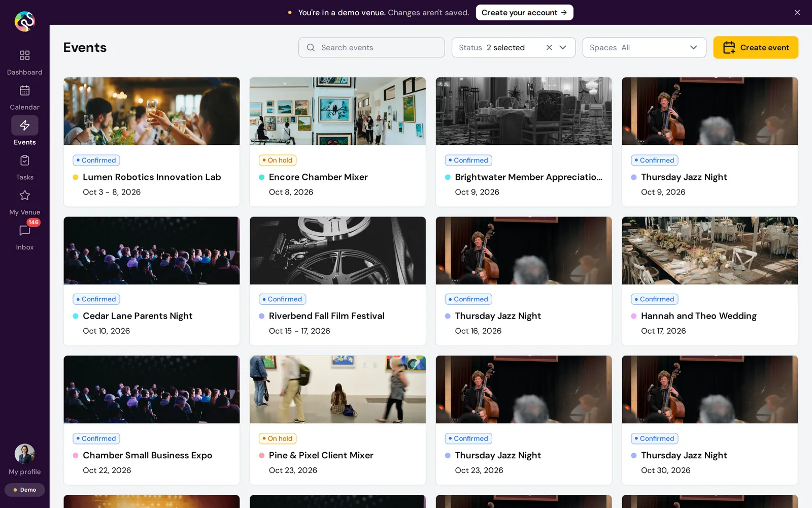The height and width of the screenshot is (508, 812).
Task: Click Thursday Jazz Night Oct 23 title
Action: (x=498, y=456)
